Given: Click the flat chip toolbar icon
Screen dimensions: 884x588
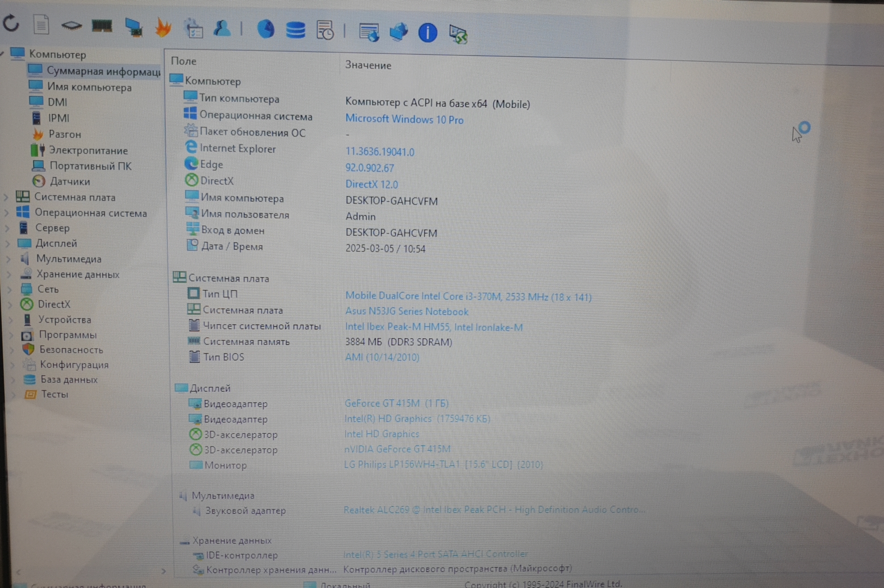Looking at the screenshot, I should pyautogui.click(x=71, y=25).
